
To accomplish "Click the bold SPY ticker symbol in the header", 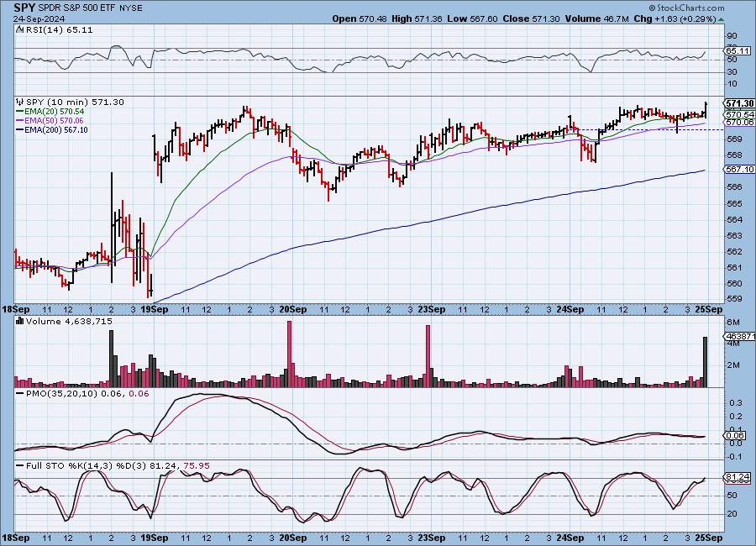I will (24, 8).
